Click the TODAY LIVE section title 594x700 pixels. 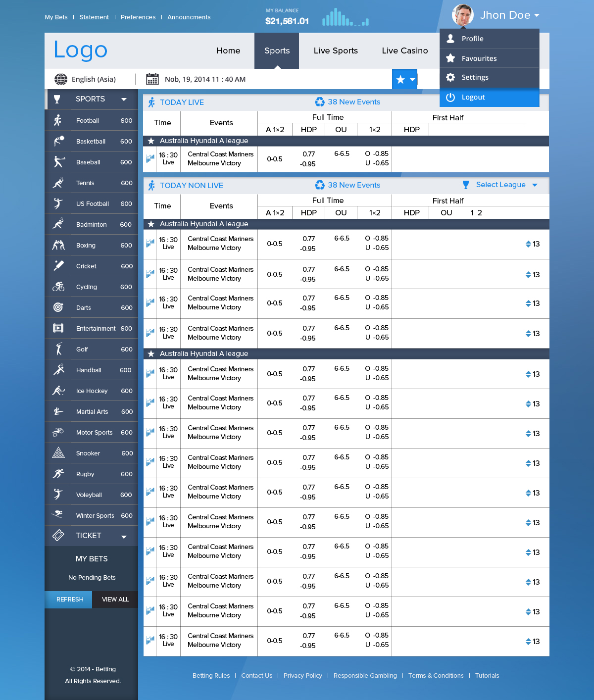(182, 102)
